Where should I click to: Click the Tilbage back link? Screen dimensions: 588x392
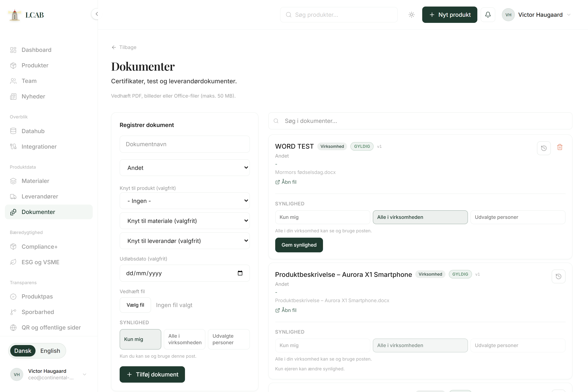pos(124,47)
